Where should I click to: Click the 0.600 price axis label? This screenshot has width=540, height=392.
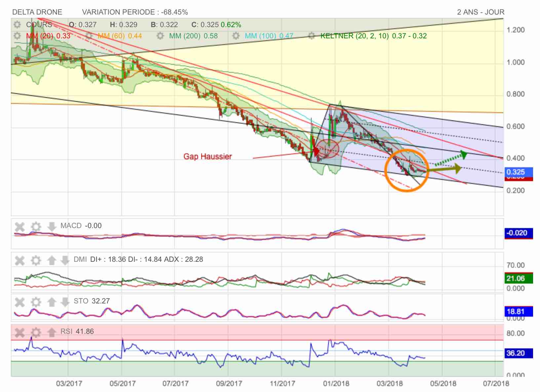(516, 127)
